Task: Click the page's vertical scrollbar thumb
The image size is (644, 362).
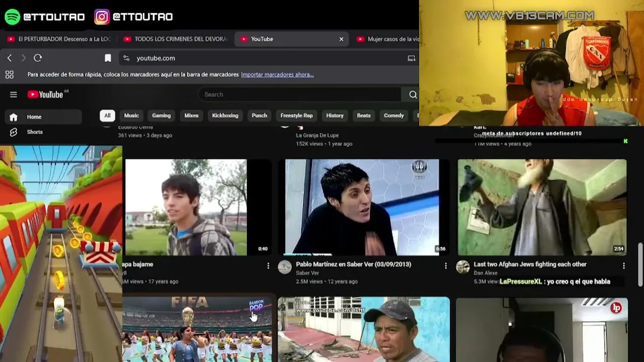Action: coord(640,265)
